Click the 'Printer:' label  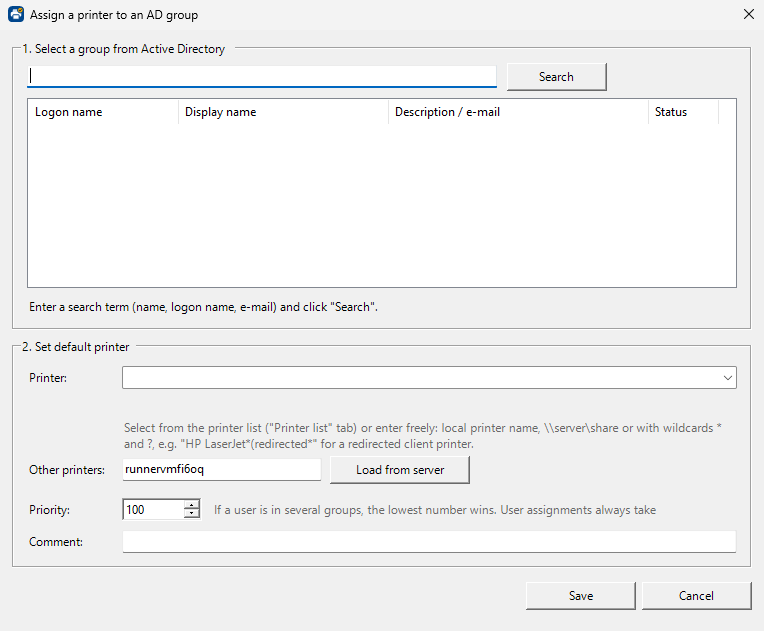(x=48, y=378)
